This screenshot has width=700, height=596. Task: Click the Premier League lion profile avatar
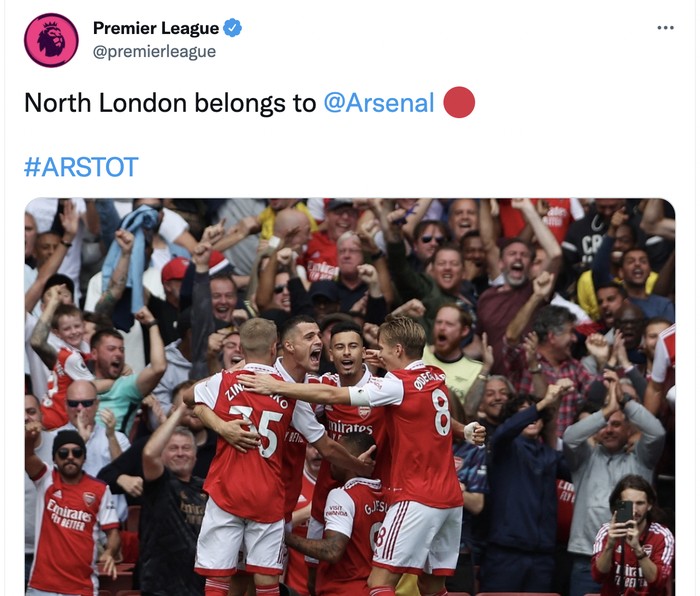51,40
